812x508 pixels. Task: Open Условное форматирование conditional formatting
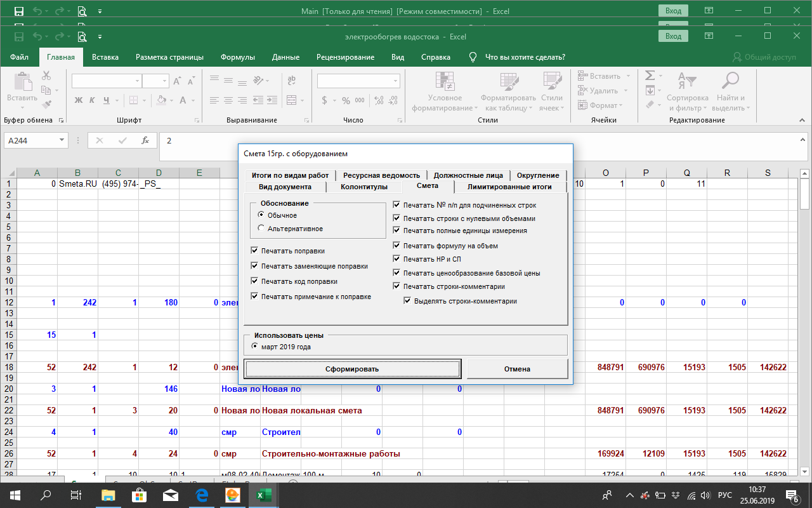(445, 92)
